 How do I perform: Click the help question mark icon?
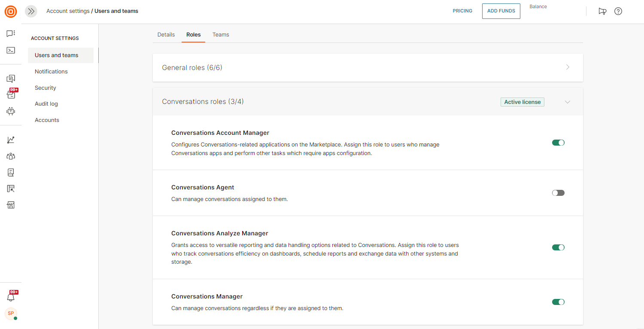coord(618,12)
